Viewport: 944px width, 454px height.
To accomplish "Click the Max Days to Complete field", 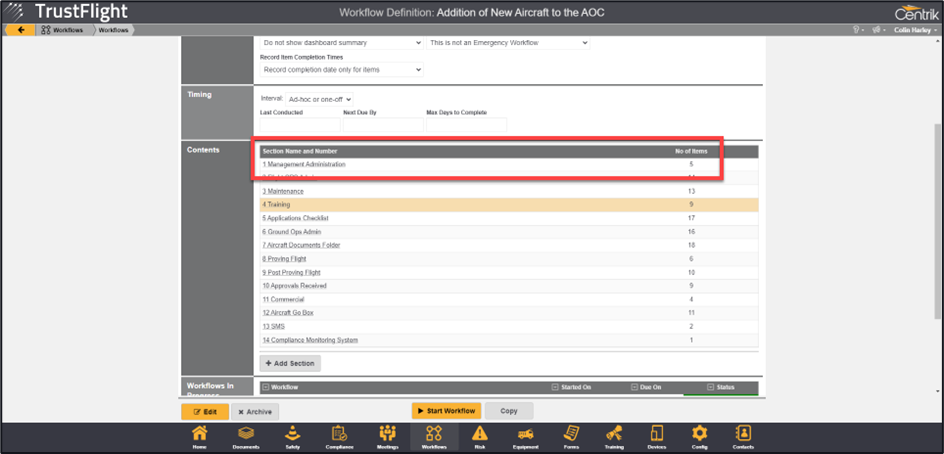I will pyautogui.click(x=466, y=125).
